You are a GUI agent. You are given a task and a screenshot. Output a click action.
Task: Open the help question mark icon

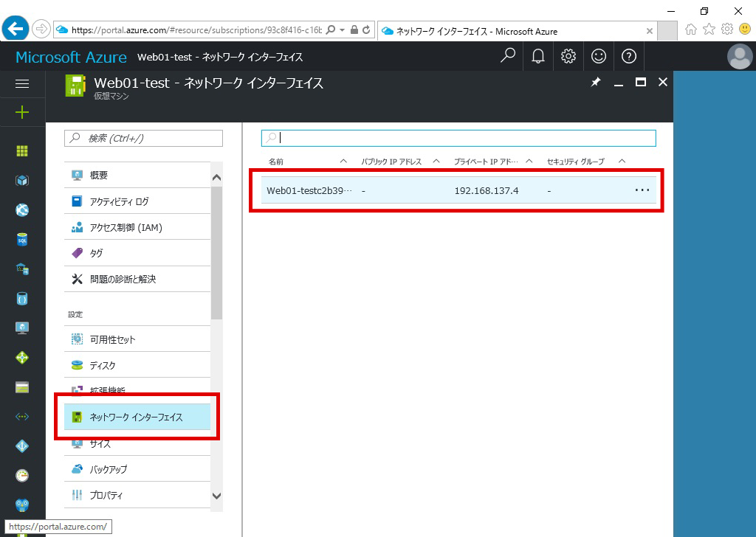tap(629, 56)
